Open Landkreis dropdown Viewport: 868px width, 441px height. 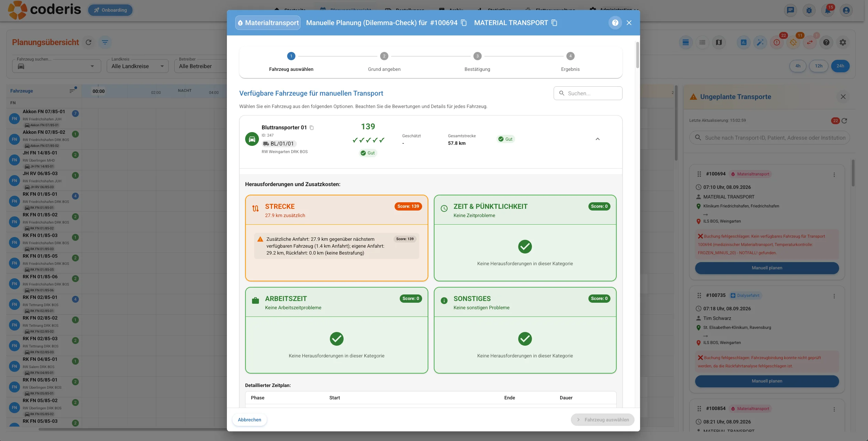click(138, 66)
